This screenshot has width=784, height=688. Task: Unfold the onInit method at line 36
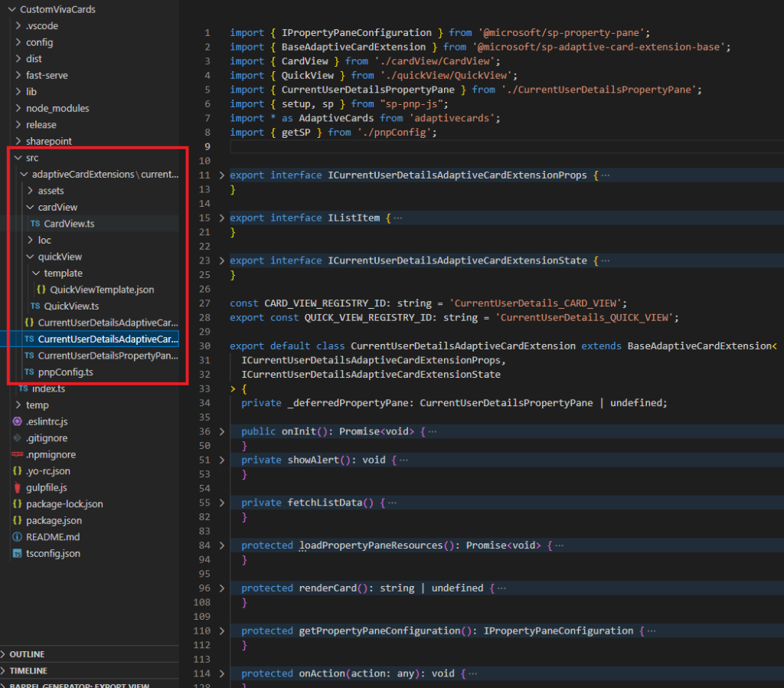tap(222, 431)
